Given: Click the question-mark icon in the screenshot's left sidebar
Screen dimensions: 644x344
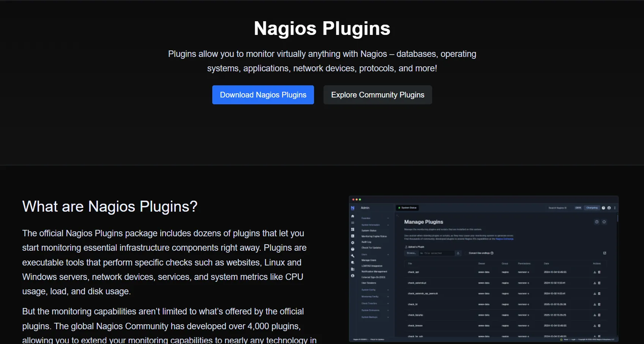Looking at the screenshot, I should 352,249.
